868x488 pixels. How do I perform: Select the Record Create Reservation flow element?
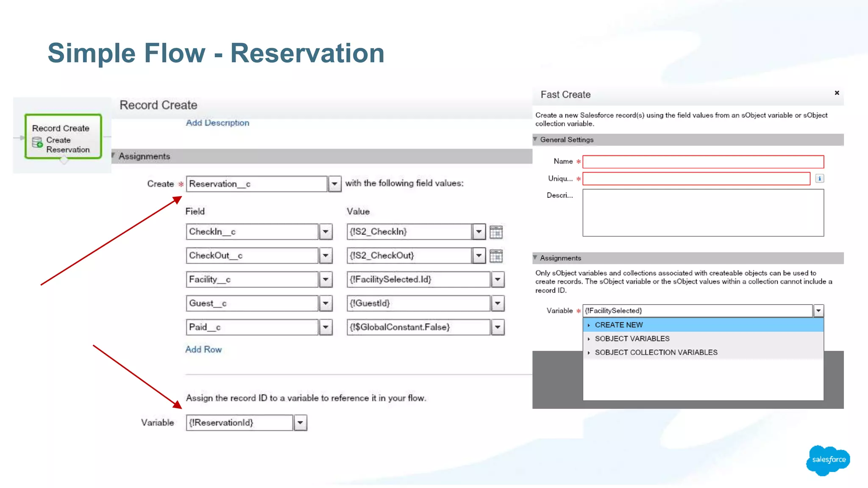coord(63,136)
